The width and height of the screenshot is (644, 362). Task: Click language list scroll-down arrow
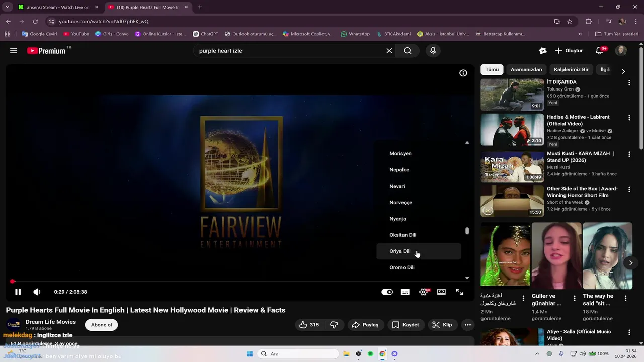click(467, 278)
